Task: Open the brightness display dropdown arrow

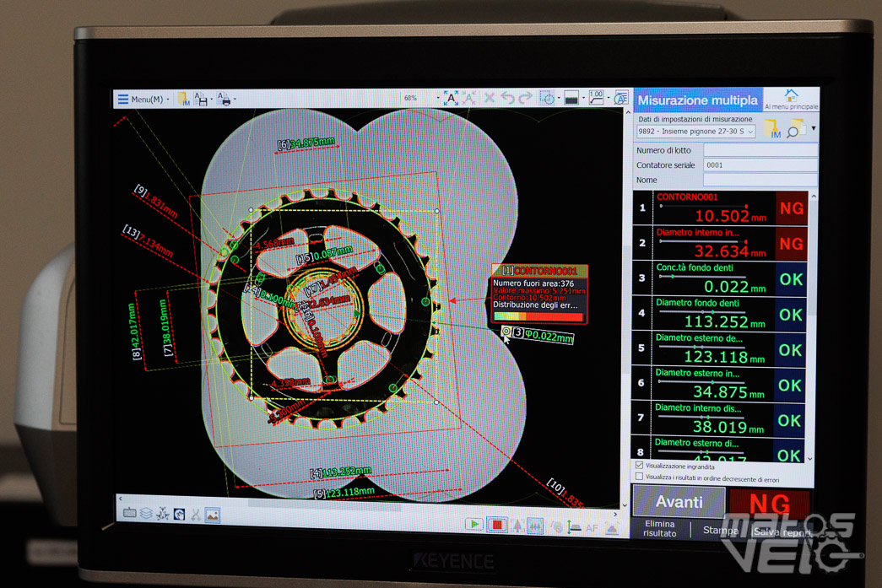Action: point(583,99)
